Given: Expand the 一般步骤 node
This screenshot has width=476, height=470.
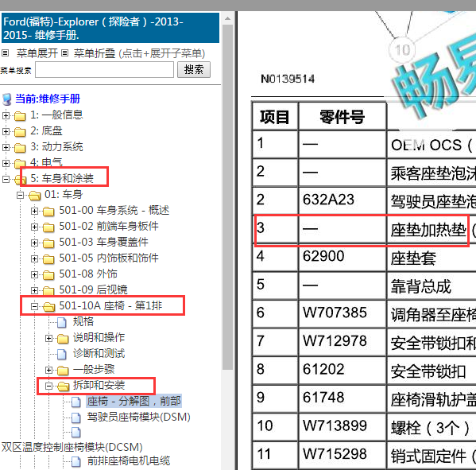Looking at the screenshot, I should click(x=49, y=370).
